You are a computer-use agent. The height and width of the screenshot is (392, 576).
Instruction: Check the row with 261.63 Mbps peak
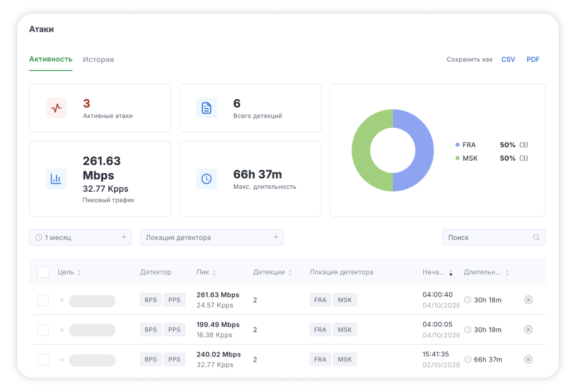43,300
